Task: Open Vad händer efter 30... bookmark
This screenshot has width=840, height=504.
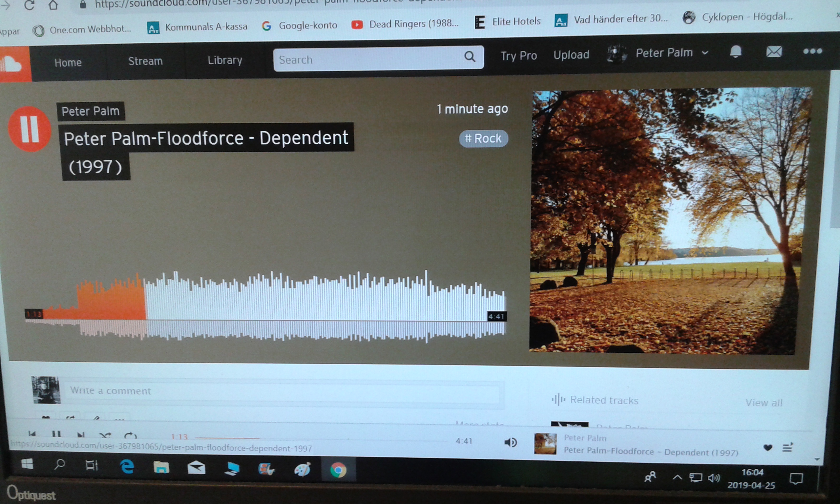Action: pos(611,20)
